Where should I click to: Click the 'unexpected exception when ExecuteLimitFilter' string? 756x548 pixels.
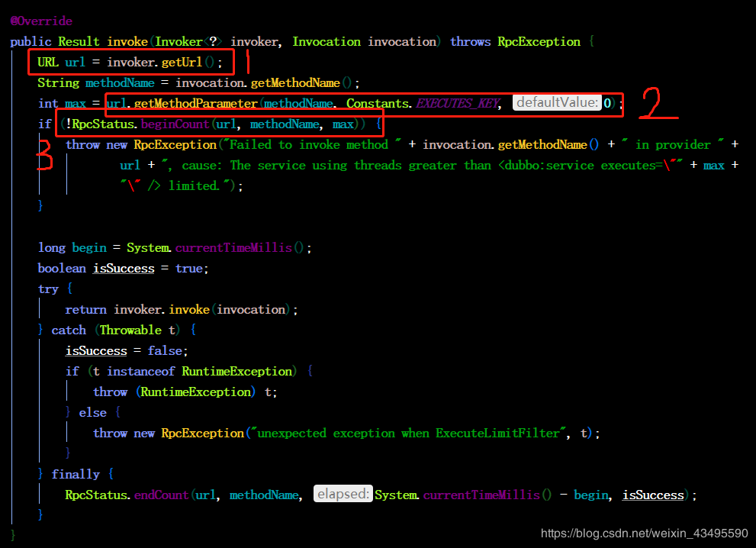click(x=408, y=434)
